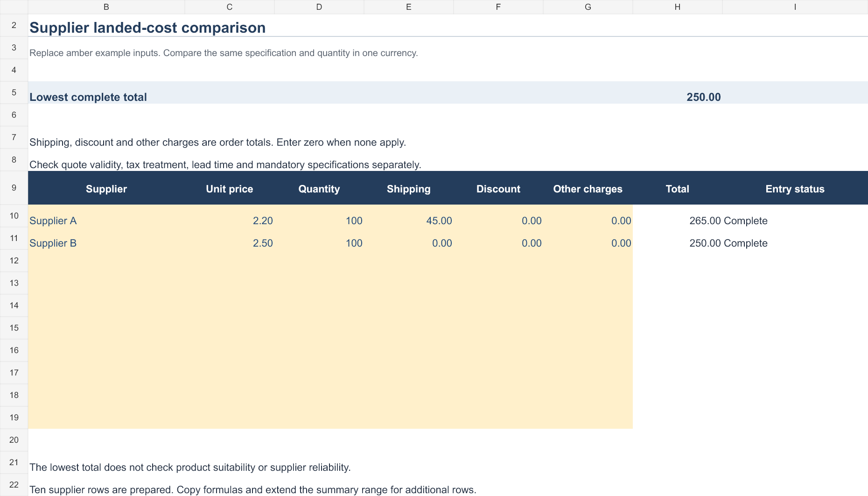Click the Entry status header cell
The image size is (868, 496).
(795, 188)
